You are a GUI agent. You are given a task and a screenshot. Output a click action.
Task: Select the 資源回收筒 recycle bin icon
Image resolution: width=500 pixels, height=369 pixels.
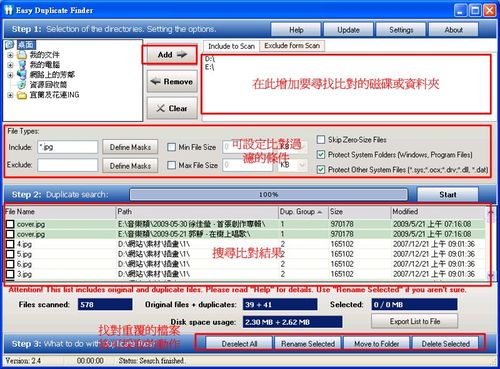(x=22, y=85)
